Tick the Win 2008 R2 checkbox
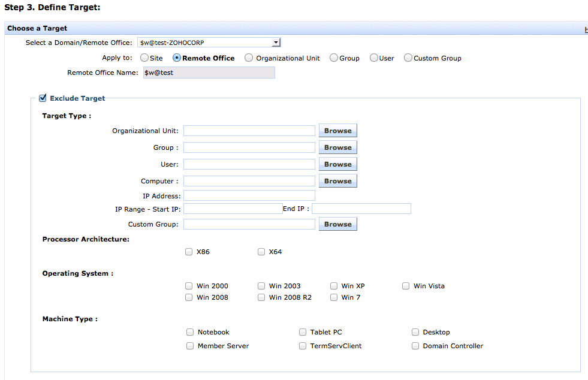The height and width of the screenshot is (380, 588). 261,297
